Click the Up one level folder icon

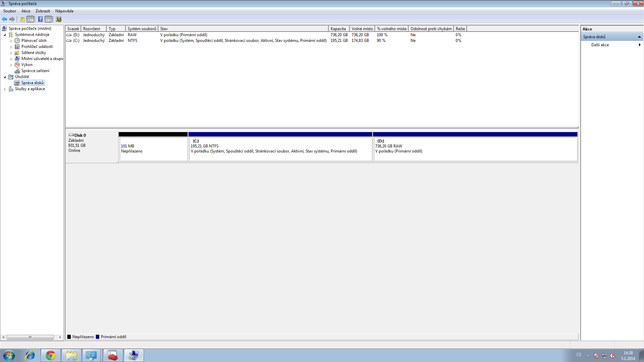tap(22, 19)
